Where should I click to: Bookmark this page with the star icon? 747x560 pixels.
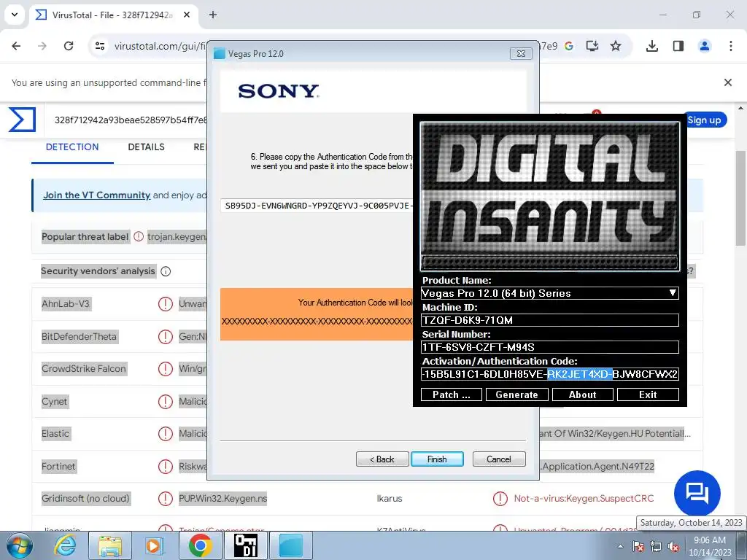point(616,46)
